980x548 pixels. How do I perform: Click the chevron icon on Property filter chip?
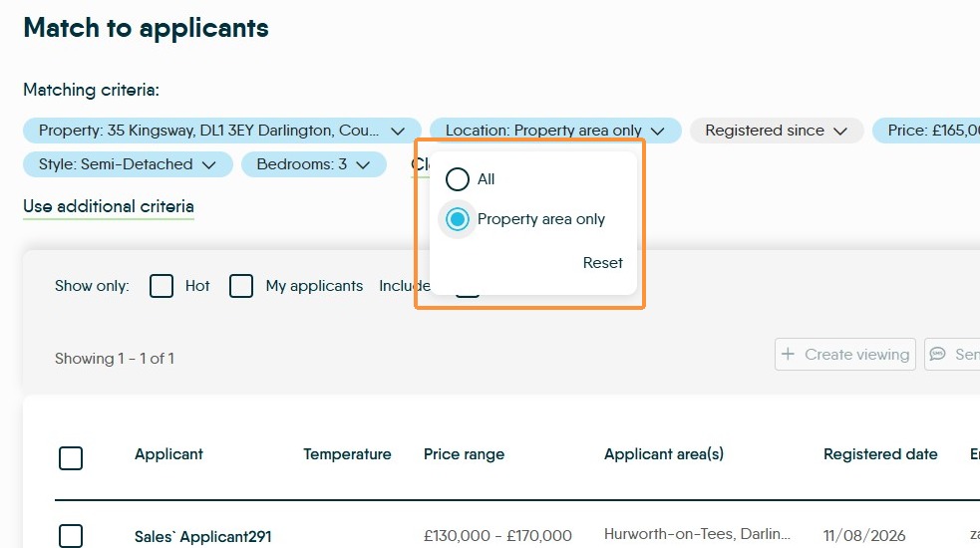click(x=398, y=132)
